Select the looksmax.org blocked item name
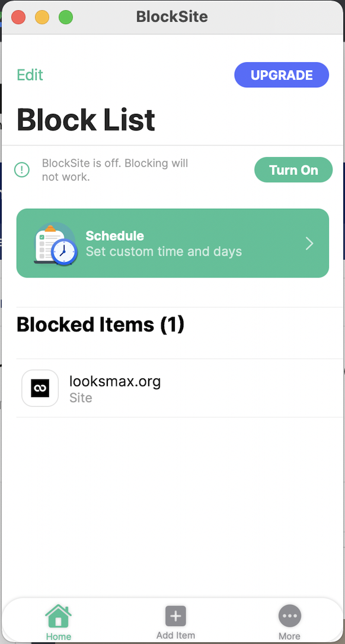This screenshot has width=345, height=644. tap(115, 381)
